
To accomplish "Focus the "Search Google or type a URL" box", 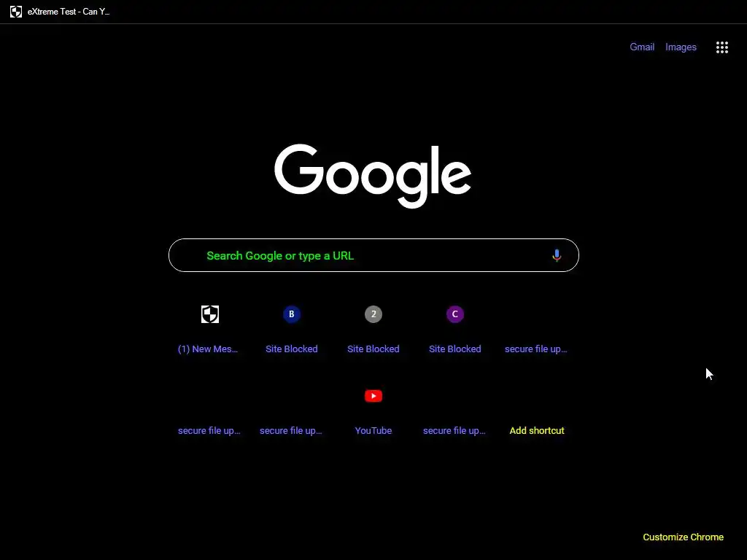I will coord(373,255).
